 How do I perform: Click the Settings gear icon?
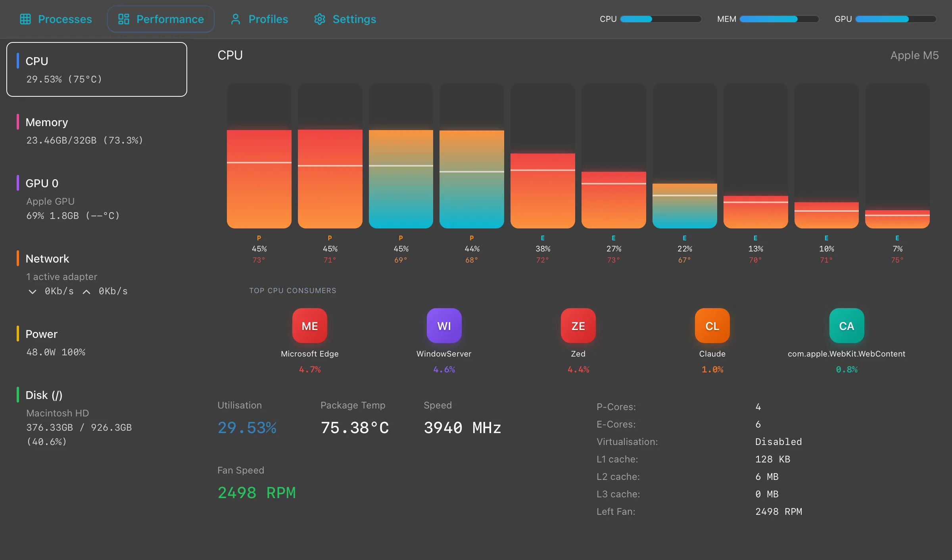point(319,19)
